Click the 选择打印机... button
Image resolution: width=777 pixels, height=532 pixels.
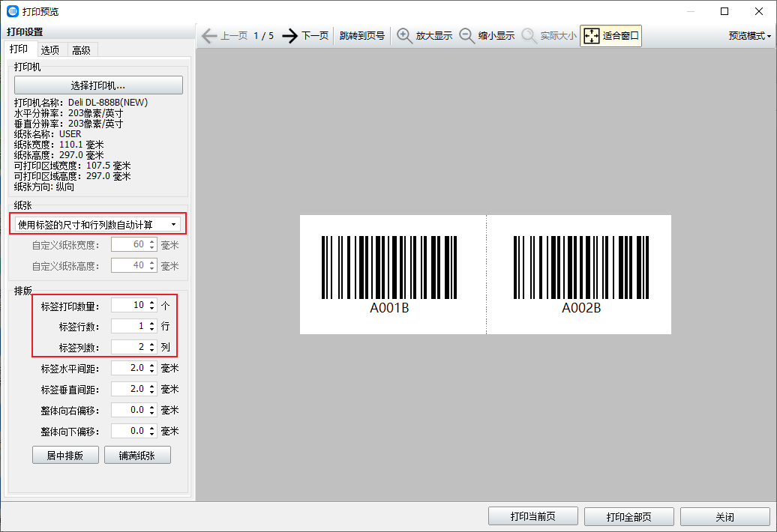(x=98, y=85)
